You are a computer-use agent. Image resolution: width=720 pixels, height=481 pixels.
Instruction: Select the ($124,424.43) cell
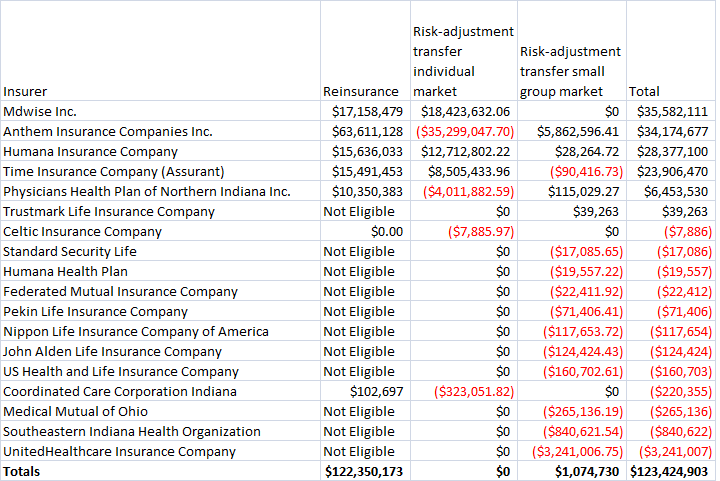tap(572, 352)
